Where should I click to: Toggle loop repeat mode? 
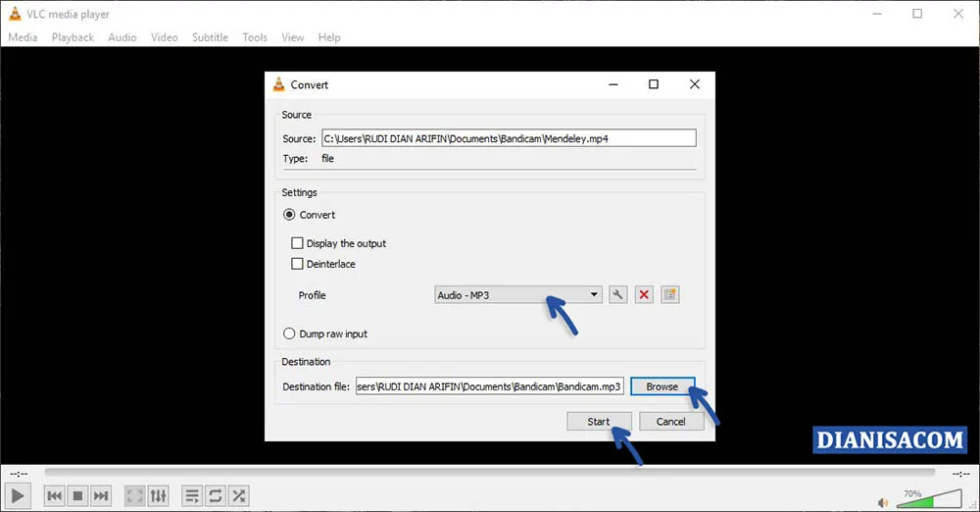[x=215, y=496]
